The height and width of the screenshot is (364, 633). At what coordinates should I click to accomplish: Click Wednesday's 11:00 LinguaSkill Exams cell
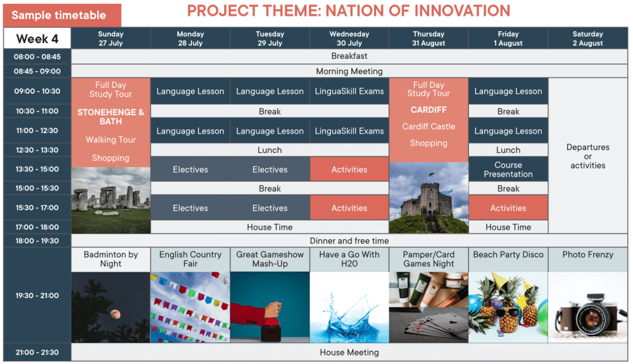click(349, 131)
